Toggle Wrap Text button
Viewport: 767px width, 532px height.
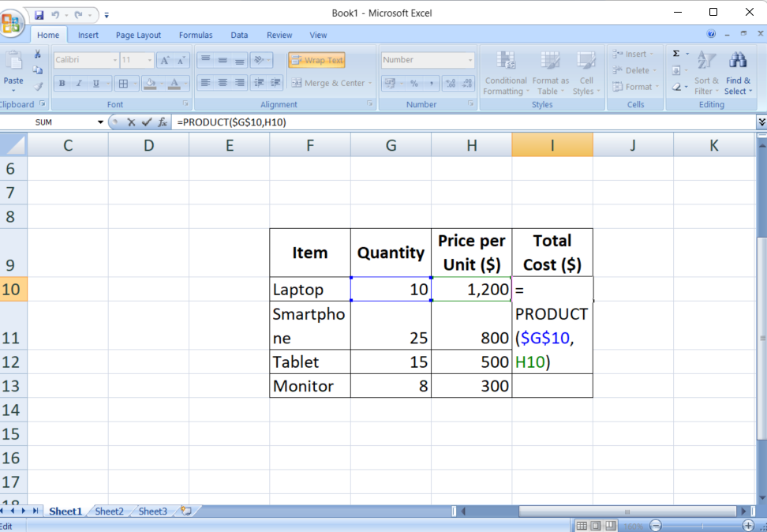[317, 60]
